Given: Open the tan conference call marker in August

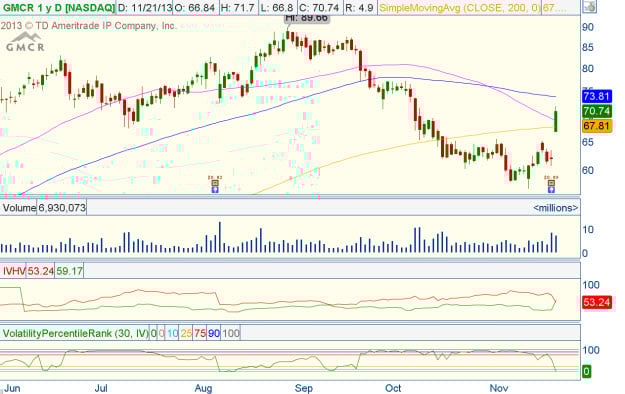Looking at the screenshot, I should [x=215, y=183].
